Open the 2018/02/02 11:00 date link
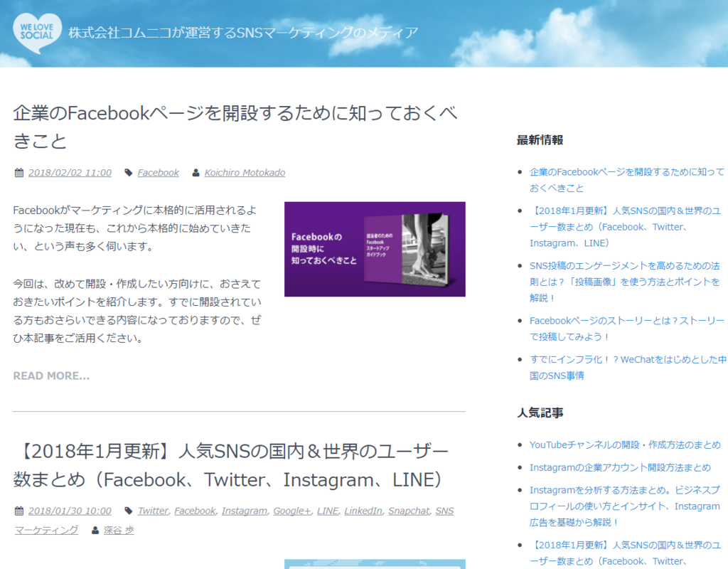The height and width of the screenshot is (569, 728). pyautogui.click(x=70, y=173)
